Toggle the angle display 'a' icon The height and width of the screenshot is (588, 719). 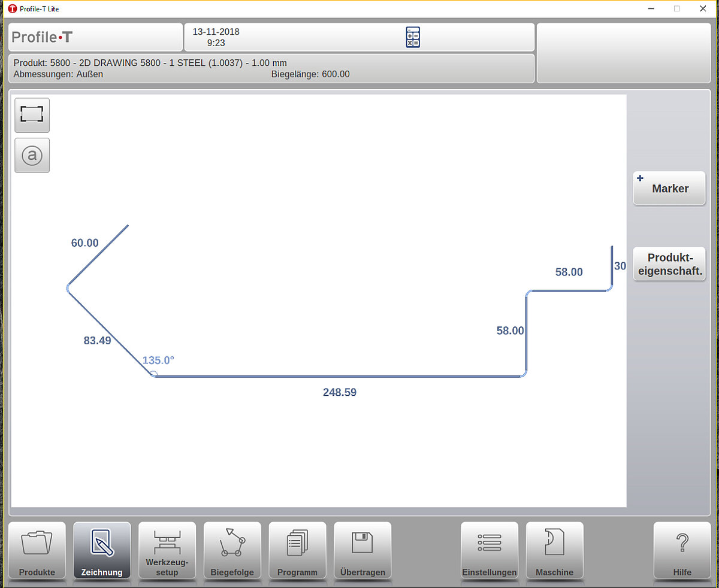click(32, 156)
